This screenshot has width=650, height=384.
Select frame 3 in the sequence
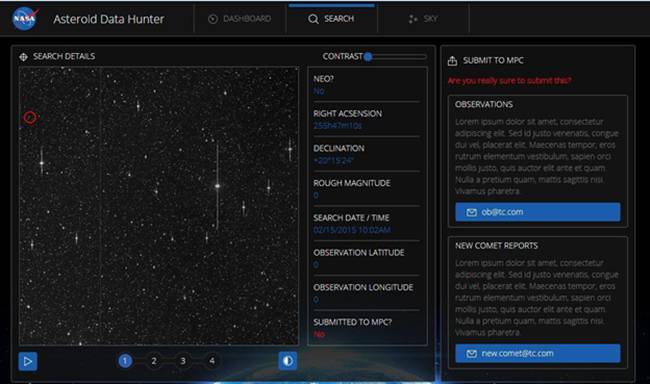183,361
